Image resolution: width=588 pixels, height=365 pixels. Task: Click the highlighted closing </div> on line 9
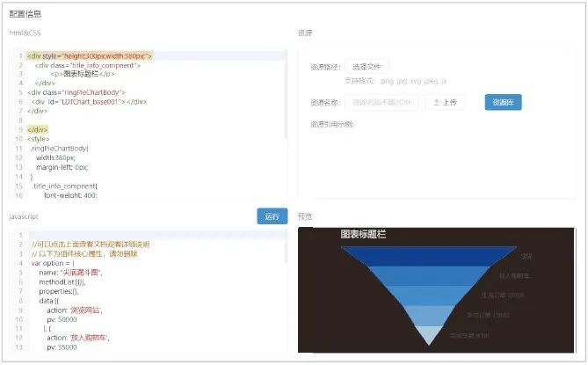[37, 130]
